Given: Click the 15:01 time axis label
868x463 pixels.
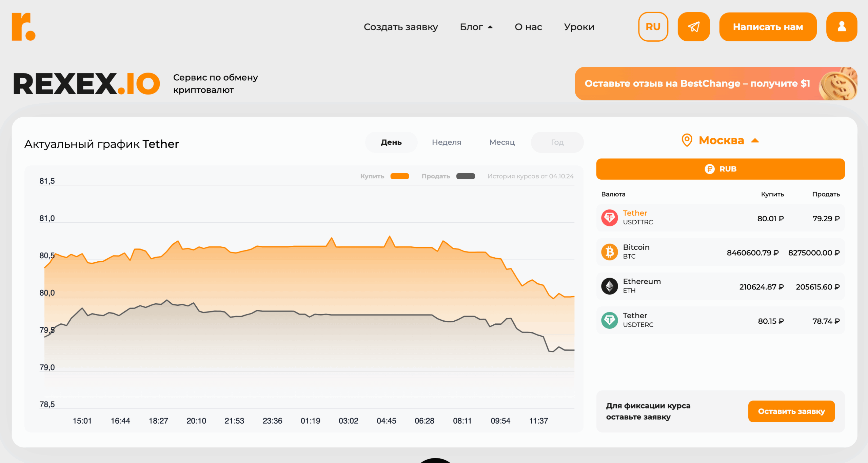Looking at the screenshot, I should pyautogui.click(x=82, y=421).
